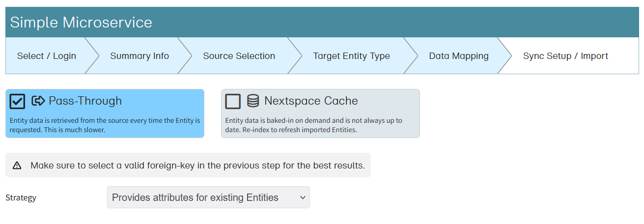Click the Strategy field label

(21, 198)
